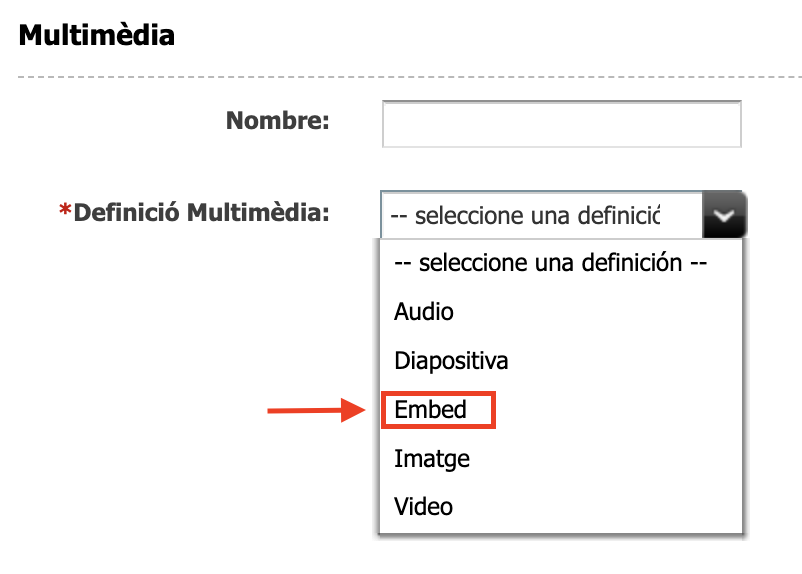Click the Multimèdia section heading
802x574 pixels.
97,36
